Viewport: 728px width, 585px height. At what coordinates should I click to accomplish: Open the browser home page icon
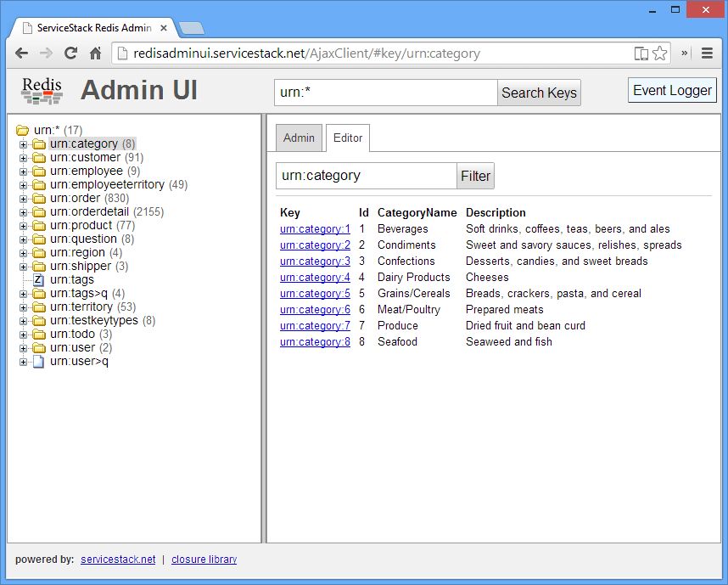tap(95, 53)
